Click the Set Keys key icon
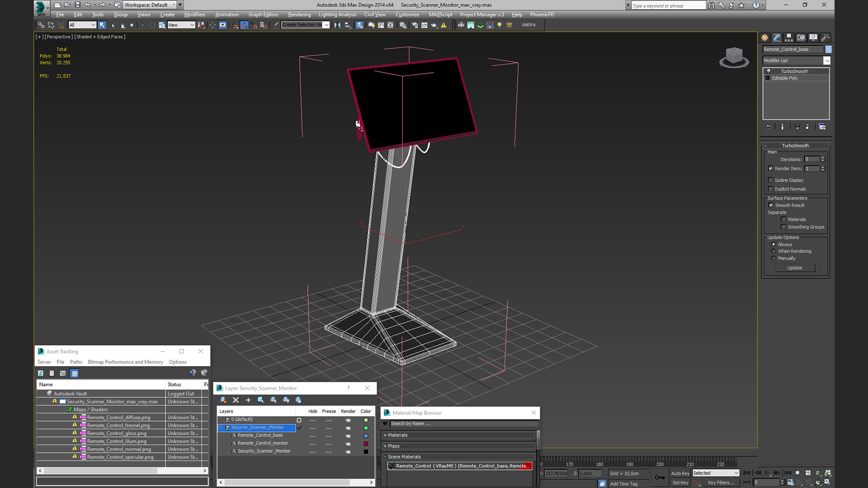This screenshot has width=868, height=488. (x=660, y=478)
